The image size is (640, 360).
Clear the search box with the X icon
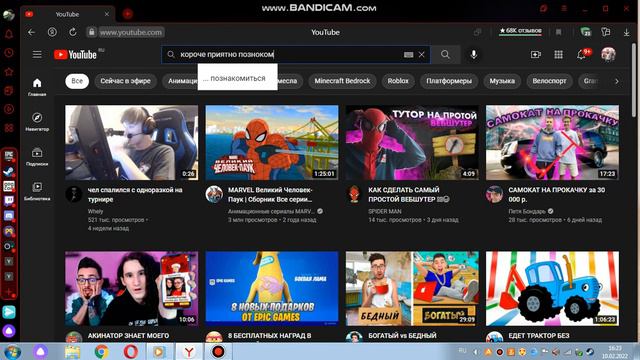tap(422, 54)
